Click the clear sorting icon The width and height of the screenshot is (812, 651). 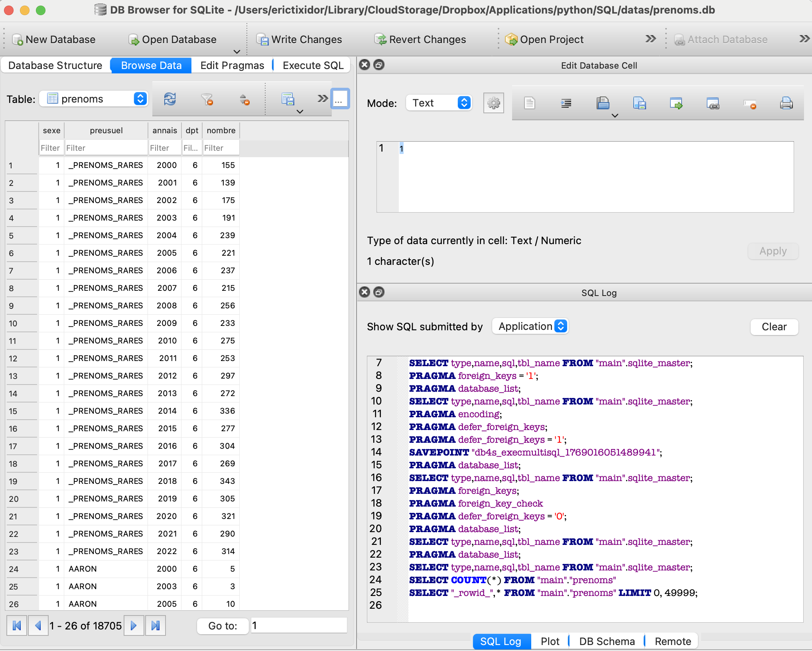(244, 99)
